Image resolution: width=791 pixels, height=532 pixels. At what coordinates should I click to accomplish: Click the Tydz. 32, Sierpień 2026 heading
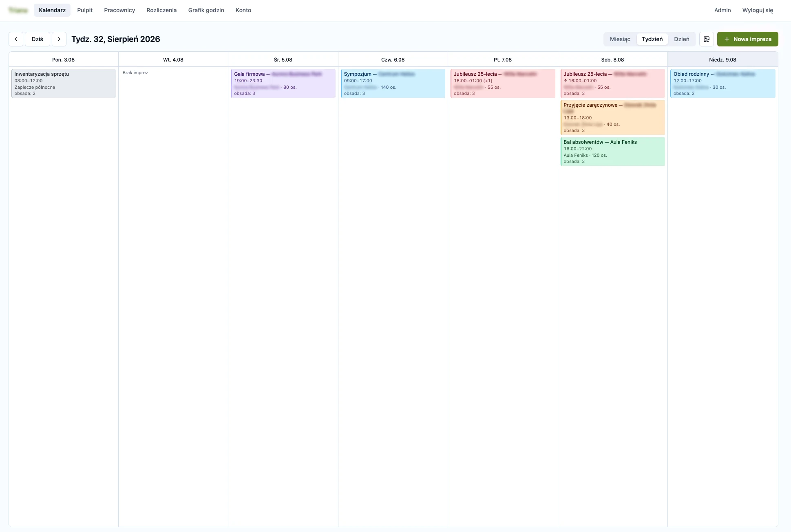pyautogui.click(x=116, y=39)
